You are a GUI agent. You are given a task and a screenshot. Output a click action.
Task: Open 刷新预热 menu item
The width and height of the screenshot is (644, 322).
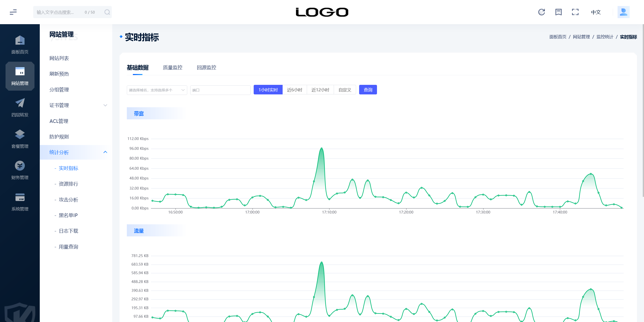59,74
